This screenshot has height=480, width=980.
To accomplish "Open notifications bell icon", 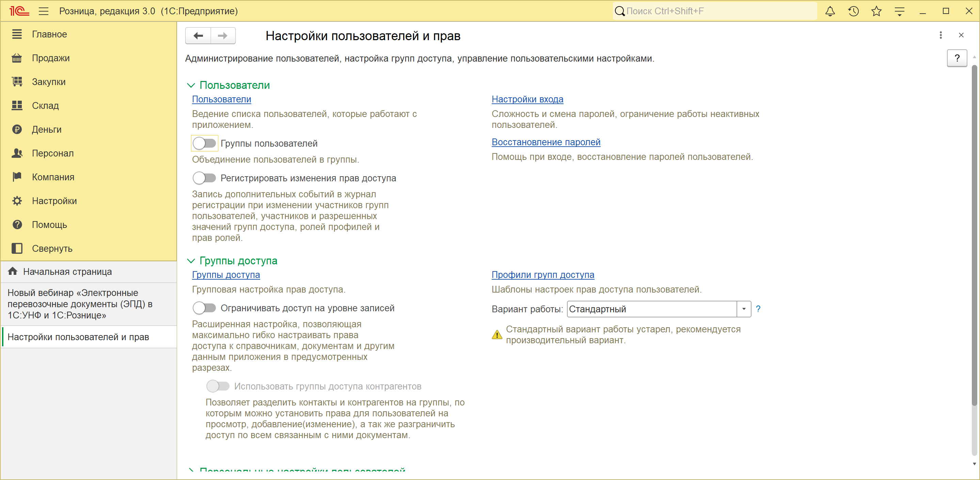I will (830, 12).
